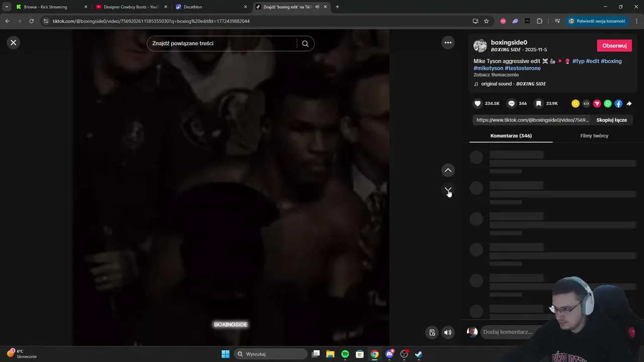Open the purple ghost extension icon
This screenshot has width=644, height=362.
click(x=515, y=21)
